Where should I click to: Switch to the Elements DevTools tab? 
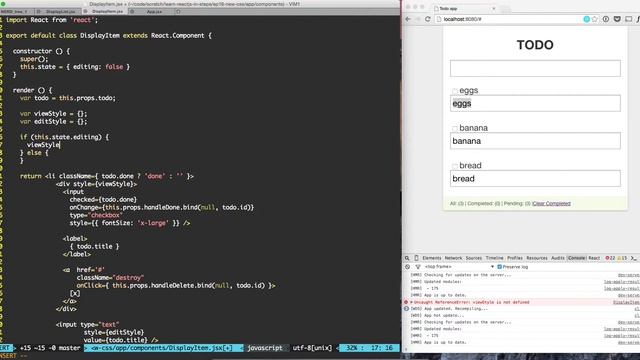pyautogui.click(x=431, y=258)
